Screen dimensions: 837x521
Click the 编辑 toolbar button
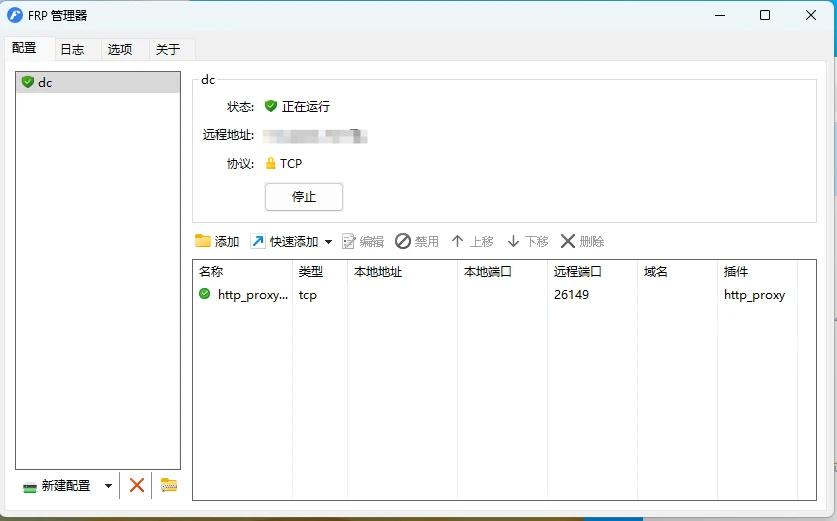(363, 241)
